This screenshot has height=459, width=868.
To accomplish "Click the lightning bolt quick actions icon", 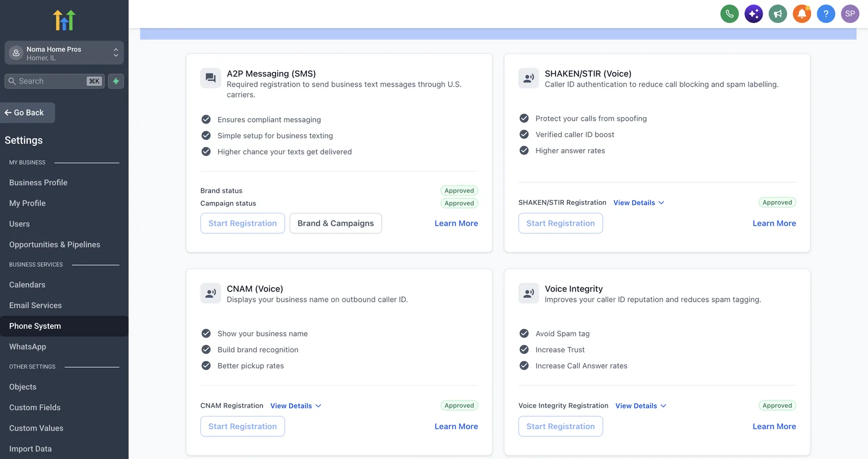I will click(116, 81).
